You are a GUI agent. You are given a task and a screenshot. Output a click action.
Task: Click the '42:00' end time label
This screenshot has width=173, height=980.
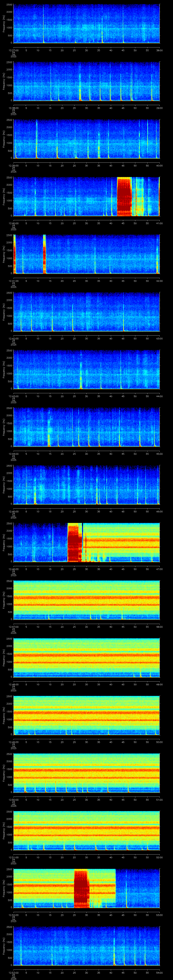point(159,280)
